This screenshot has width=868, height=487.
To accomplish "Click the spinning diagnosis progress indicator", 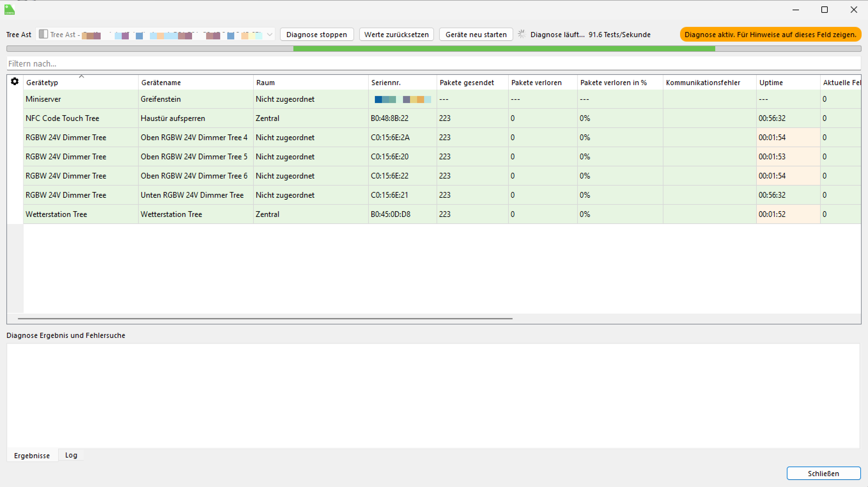I will click(x=522, y=34).
